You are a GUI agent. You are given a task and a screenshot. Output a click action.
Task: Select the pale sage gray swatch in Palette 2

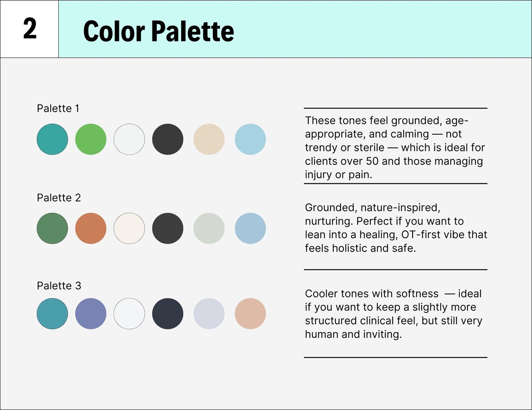[x=209, y=228]
